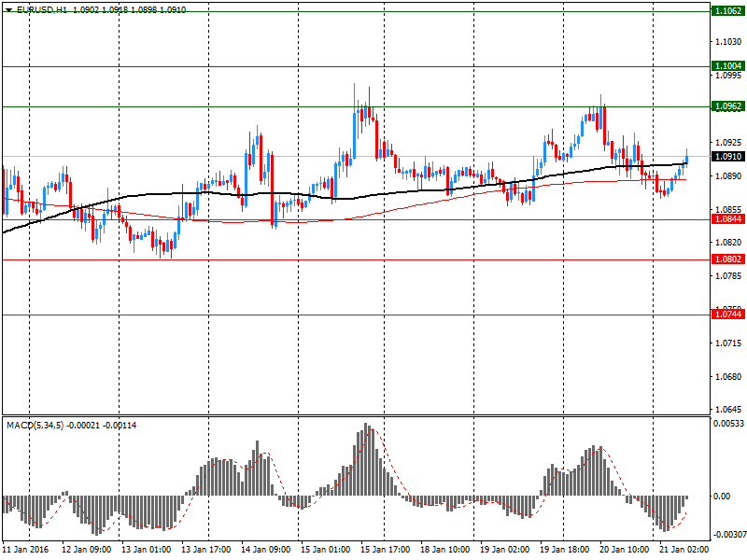This screenshot has height=560, width=747.
Task: Click the 1.0820 price scale value
Action: point(728,243)
